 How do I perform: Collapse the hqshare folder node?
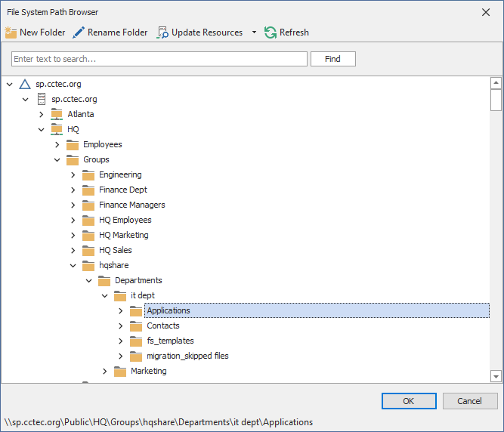pyautogui.click(x=73, y=265)
